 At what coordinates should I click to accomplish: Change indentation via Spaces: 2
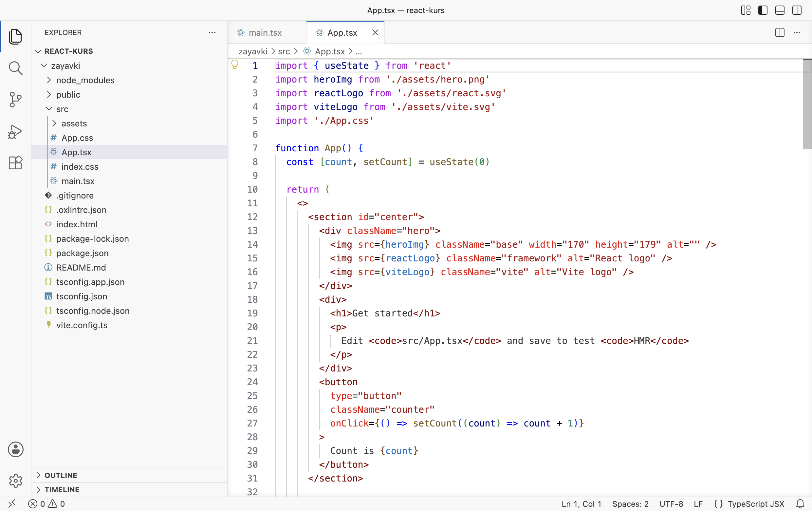coord(630,503)
